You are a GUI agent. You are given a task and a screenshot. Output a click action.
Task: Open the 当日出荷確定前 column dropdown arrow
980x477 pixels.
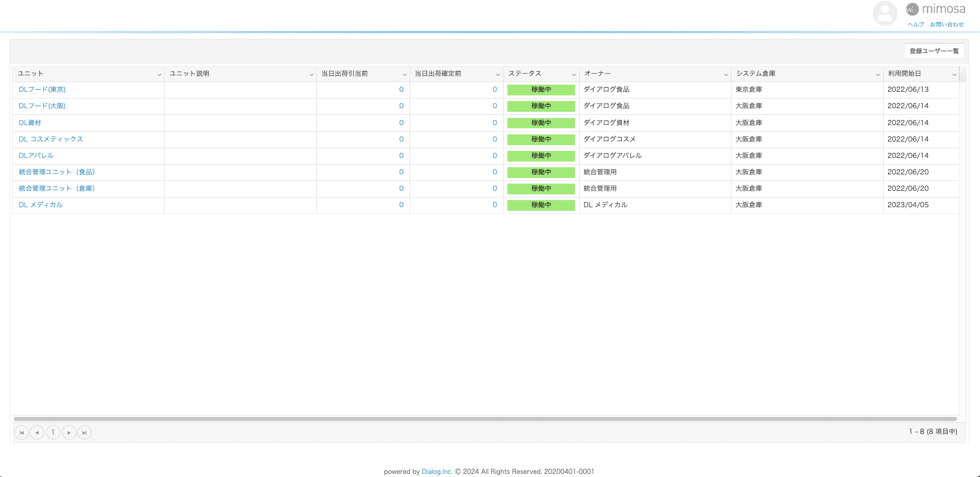(498, 74)
